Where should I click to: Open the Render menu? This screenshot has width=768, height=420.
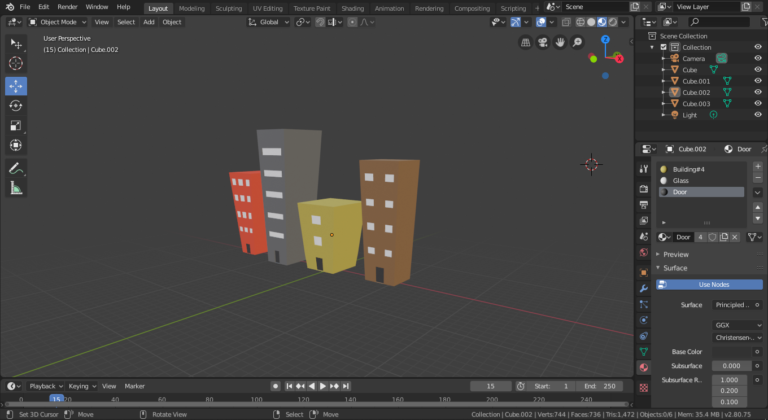[67, 7]
